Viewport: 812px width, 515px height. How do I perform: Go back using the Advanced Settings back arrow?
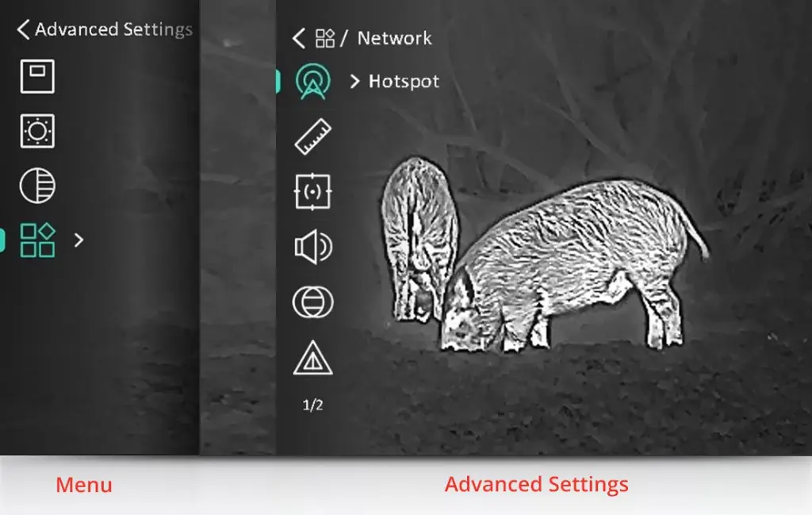[x=21, y=29]
